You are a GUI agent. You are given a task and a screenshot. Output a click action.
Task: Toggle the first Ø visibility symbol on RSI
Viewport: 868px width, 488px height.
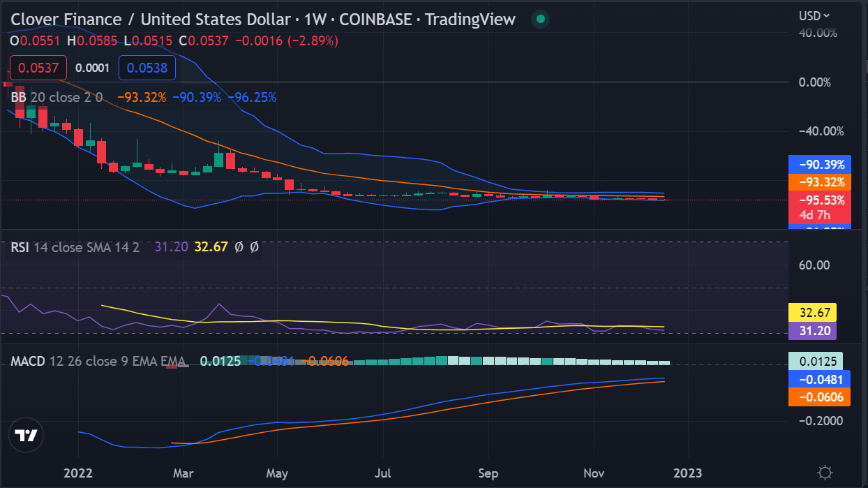tap(240, 247)
